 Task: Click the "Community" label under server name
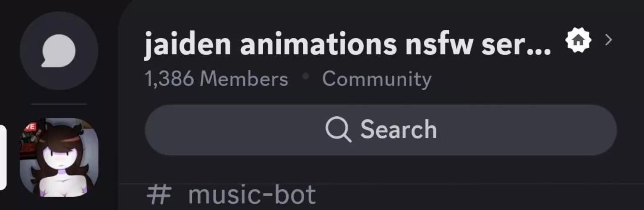coord(376,79)
